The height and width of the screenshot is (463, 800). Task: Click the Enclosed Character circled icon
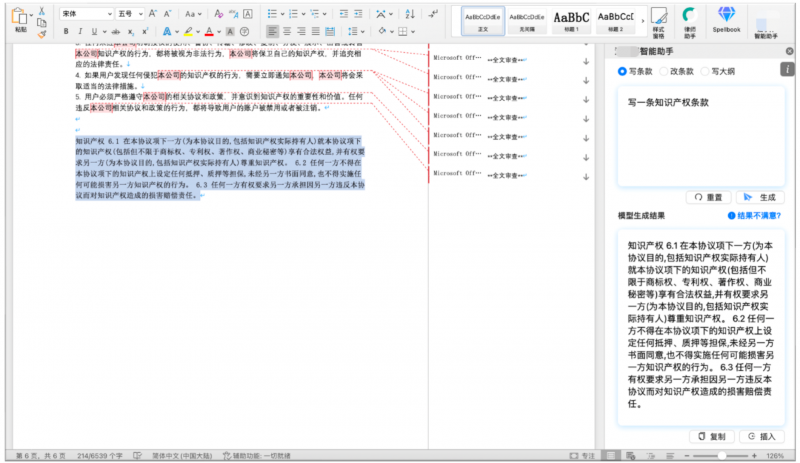[245, 32]
